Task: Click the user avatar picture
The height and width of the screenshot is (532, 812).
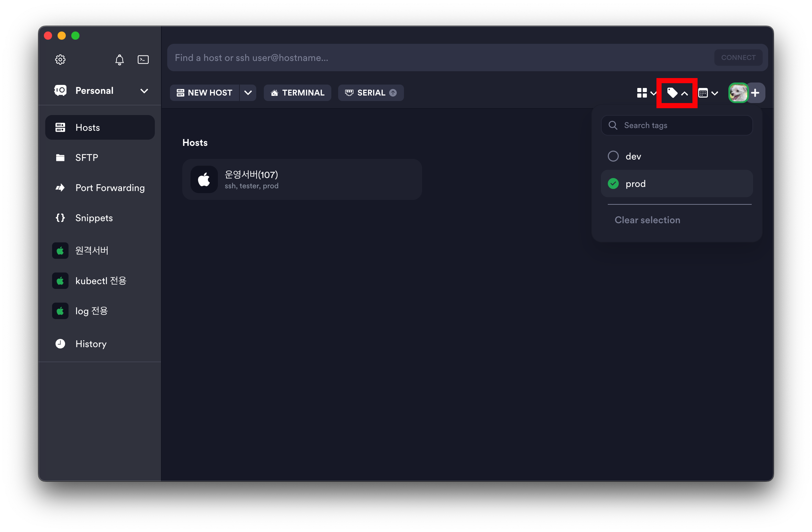Action: point(738,93)
